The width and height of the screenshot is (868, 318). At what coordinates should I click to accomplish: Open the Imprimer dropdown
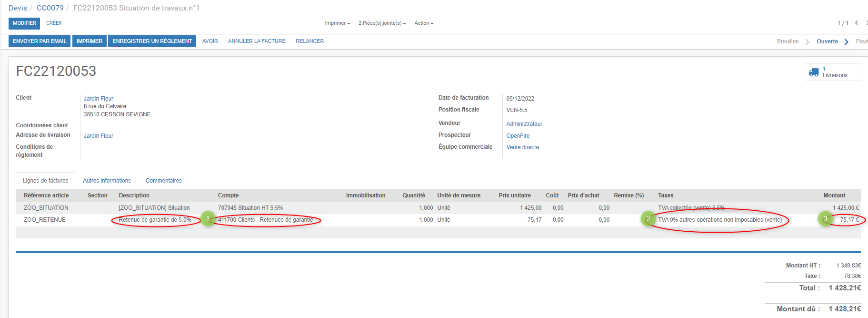[x=338, y=23]
